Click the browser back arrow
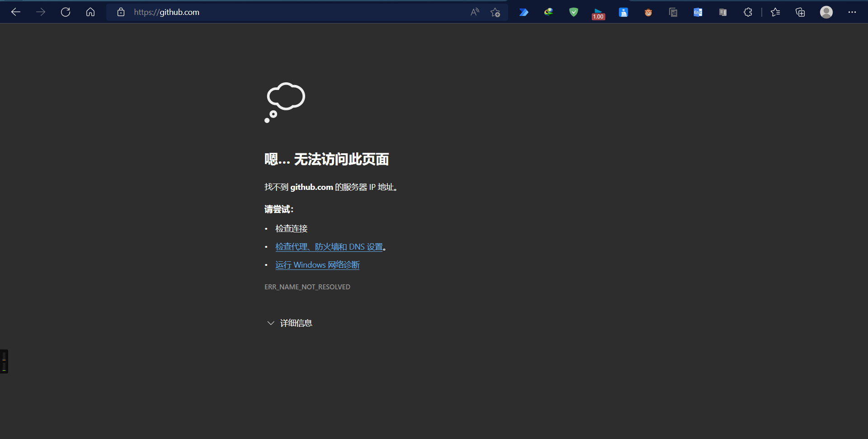The height and width of the screenshot is (439, 868). click(16, 12)
